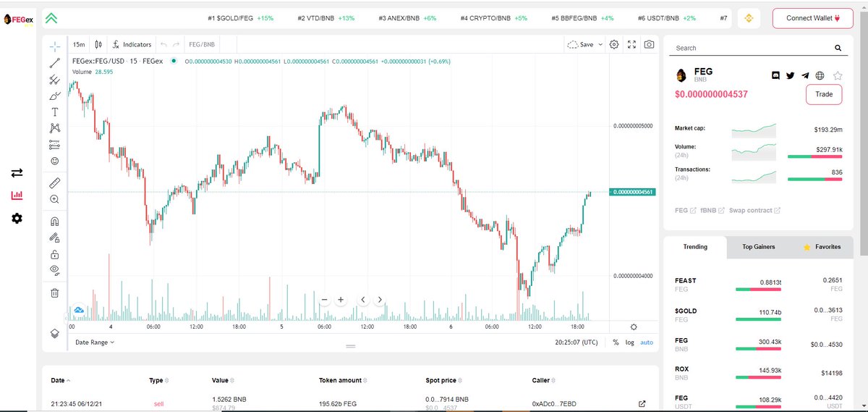Open the #1 $GOLD/FEG ticker
The image size is (868, 412).
240,17
